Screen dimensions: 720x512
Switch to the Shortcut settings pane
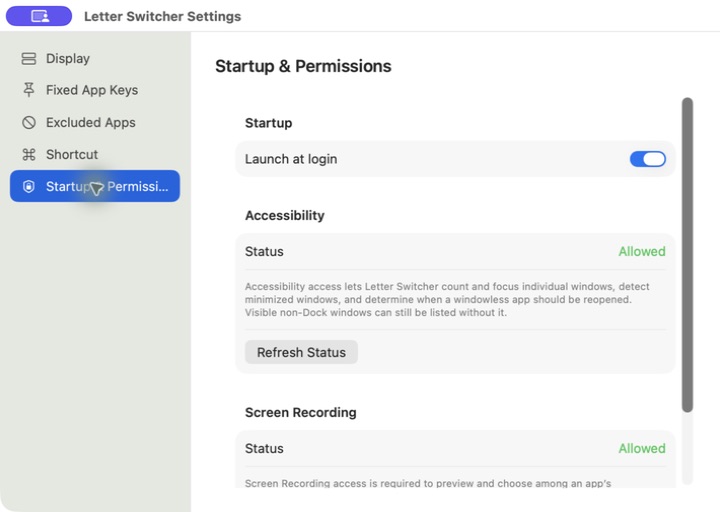[x=95, y=154]
